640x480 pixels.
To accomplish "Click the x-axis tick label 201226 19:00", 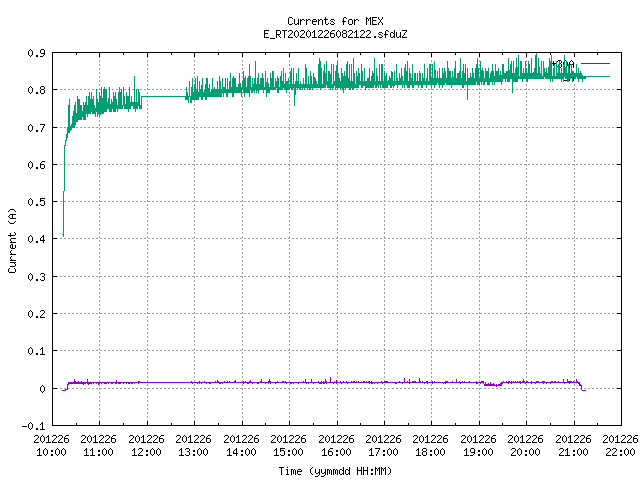I will click(478, 446).
